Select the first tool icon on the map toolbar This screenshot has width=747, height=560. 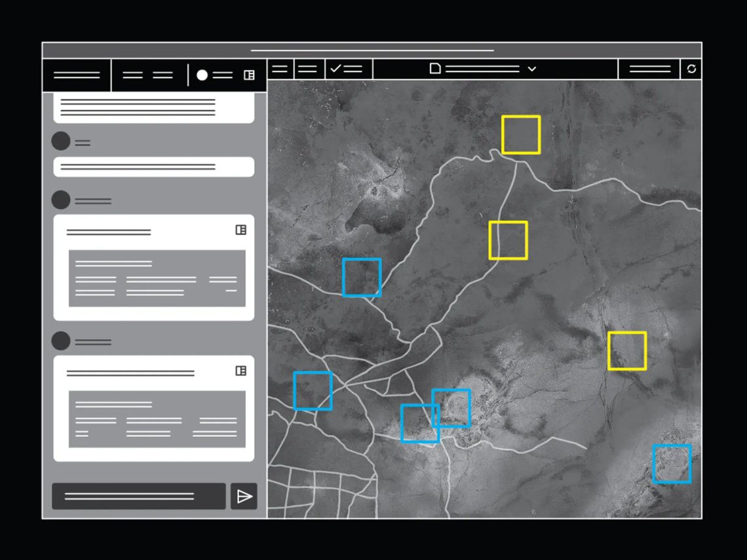pos(279,69)
